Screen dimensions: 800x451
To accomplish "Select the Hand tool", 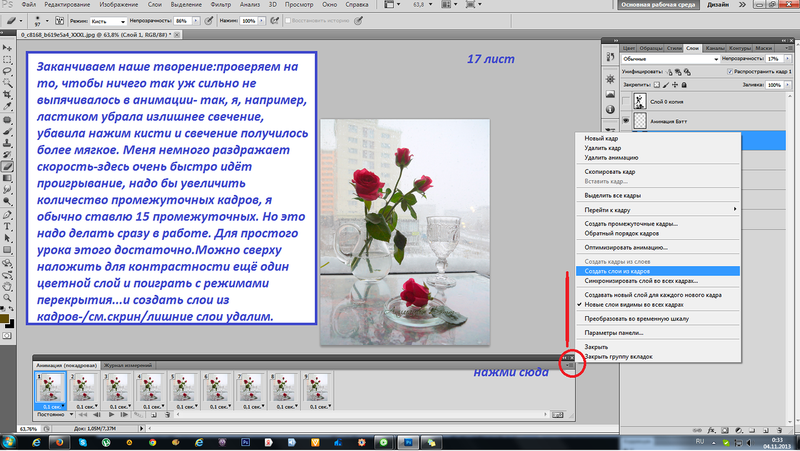I will (x=7, y=287).
